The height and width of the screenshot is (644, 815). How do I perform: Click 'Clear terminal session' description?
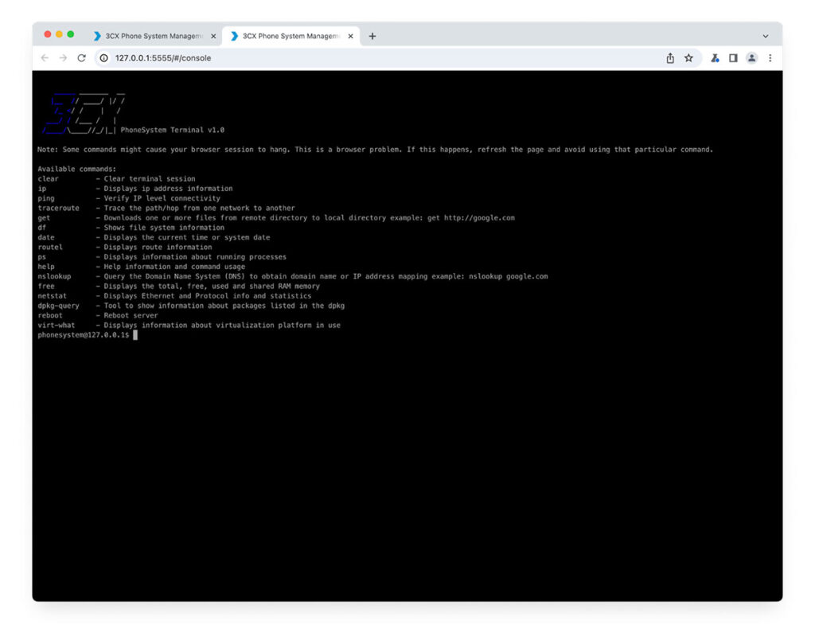point(150,179)
